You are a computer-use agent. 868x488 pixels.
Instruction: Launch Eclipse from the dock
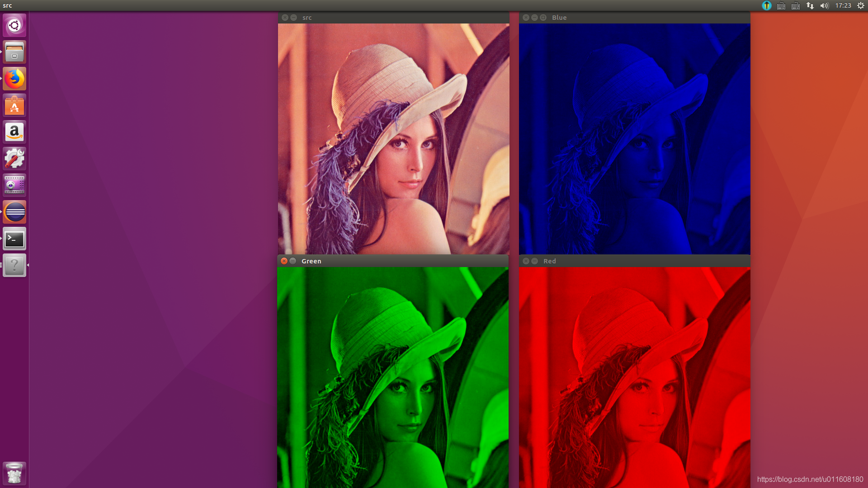(x=14, y=211)
